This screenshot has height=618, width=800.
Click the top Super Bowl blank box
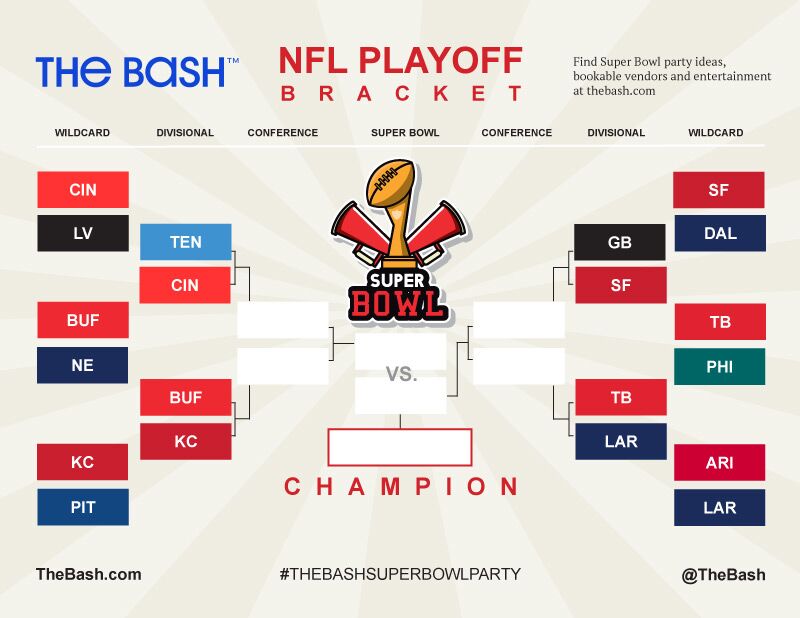[x=401, y=351]
